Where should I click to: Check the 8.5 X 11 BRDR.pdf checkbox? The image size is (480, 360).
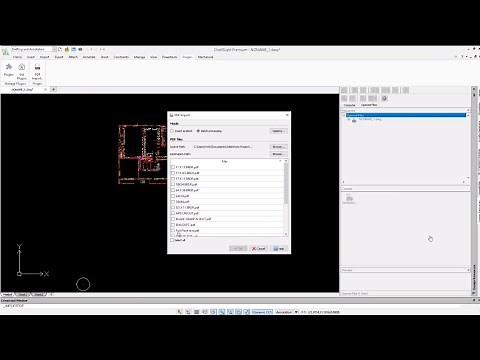pos(173,208)
